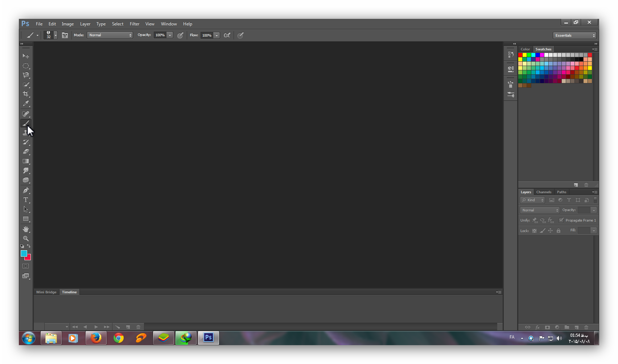Open the Layers Fill dropdown arrow
Screen dimensions: 618x364
point(594,230)
